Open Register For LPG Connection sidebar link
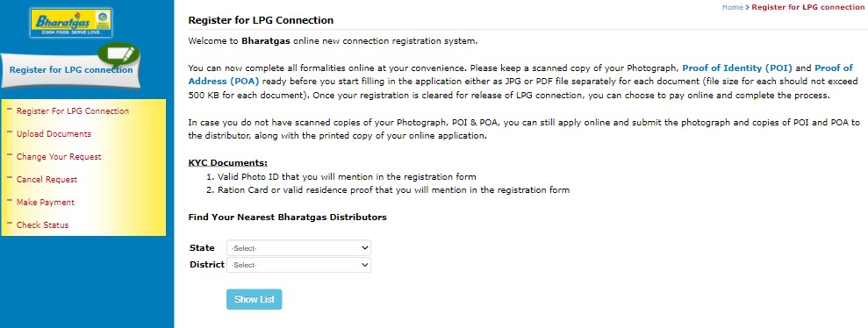This screenshot has height=328, width=868. click(x=73, y=111)
